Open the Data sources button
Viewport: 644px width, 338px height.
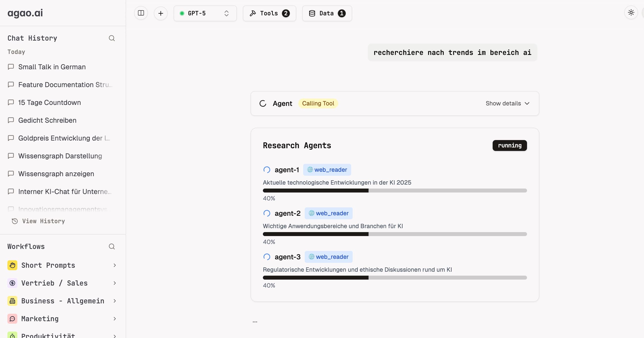[327, 13]
